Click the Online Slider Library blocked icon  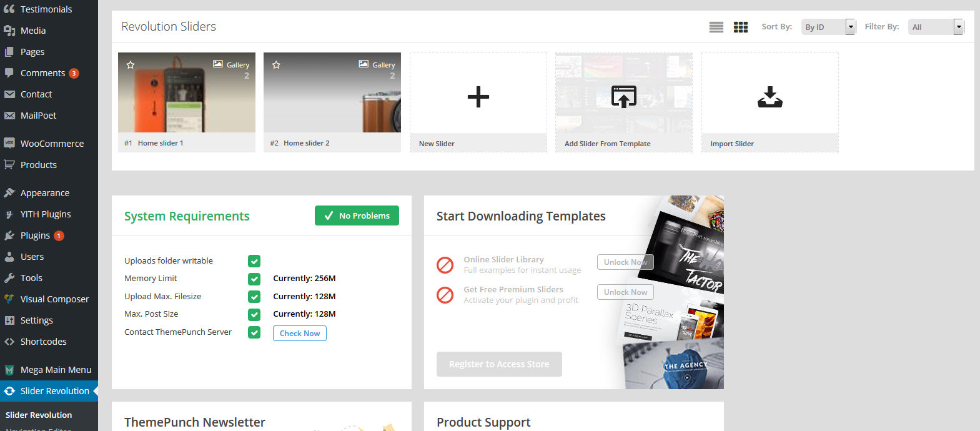click(445, 265)
